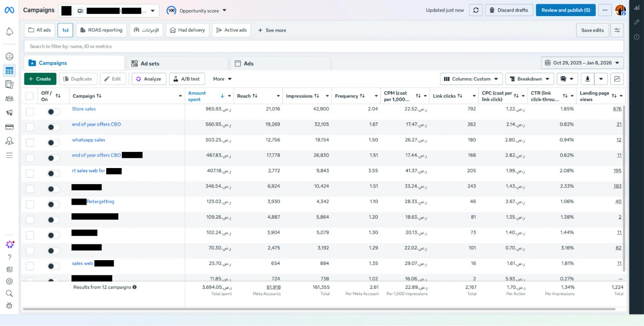Open the account overview gauge icon

point(9,57)
